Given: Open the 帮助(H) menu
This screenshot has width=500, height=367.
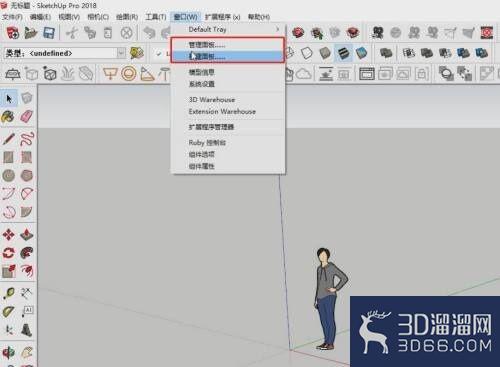Looking at the screenshot, I should click(x=259, y=17).
